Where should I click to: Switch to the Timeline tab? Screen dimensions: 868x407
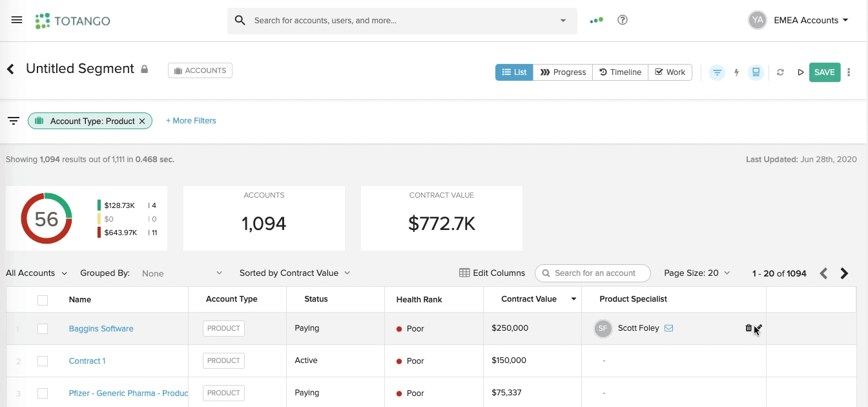(619, 72)
